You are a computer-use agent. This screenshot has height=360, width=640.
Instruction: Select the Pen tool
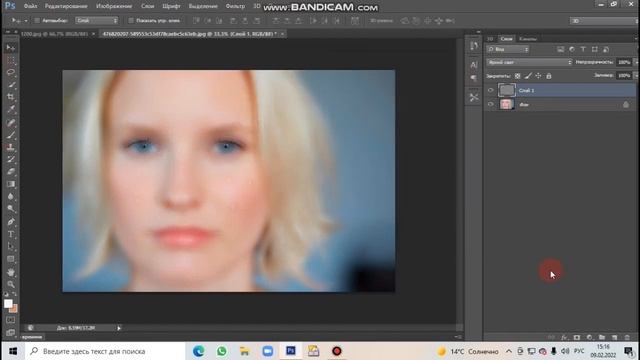11,222
